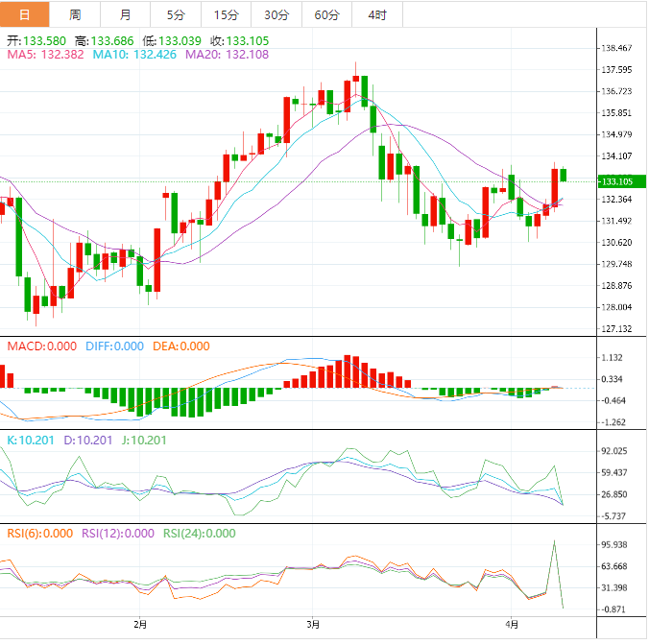Select the MACD:0.000 label
Viewport: 649px width, 644px height.
pyautogui.click(x=40, y=346)
